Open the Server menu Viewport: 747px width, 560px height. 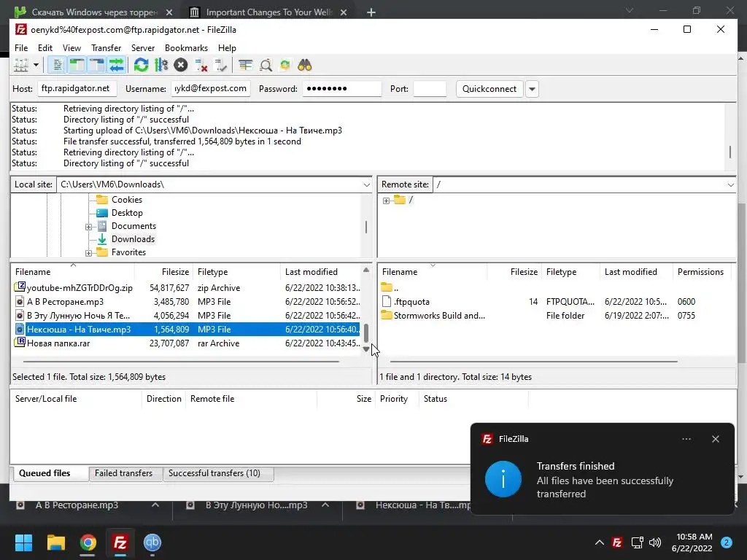coord(143,47)
